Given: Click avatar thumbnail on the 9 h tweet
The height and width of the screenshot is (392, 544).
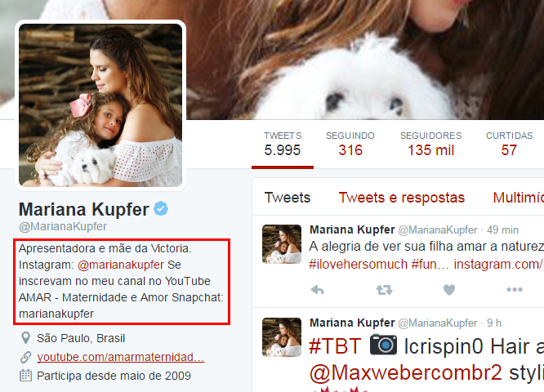Looking at the screenshot, I should click(282, 337).
